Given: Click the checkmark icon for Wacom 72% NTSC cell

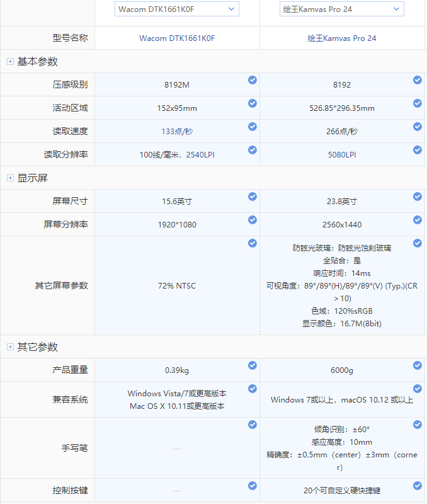Looking at the screenshot, I should (x=253, y=243).
